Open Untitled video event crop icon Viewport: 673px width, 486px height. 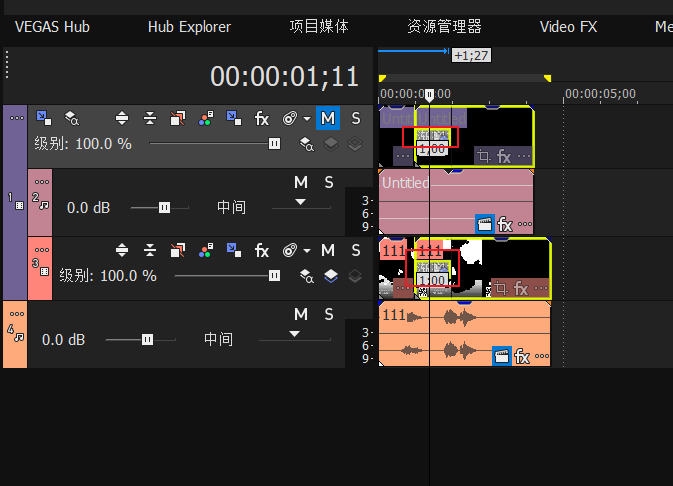tap(484, 156)
